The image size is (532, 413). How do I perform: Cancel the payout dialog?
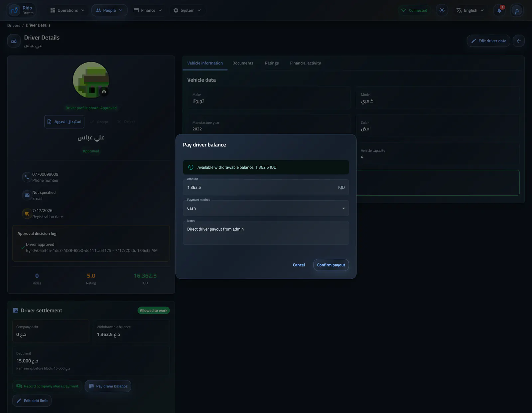(299, 265)
